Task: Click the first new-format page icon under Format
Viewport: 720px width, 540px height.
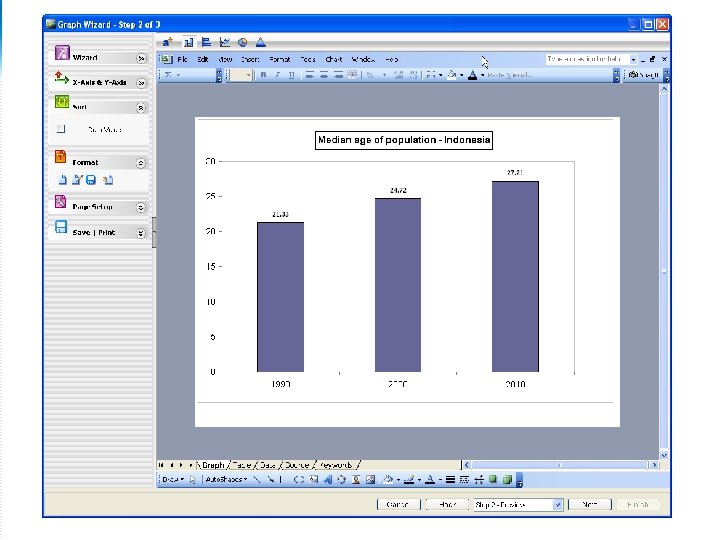Action: coord(63,180)
